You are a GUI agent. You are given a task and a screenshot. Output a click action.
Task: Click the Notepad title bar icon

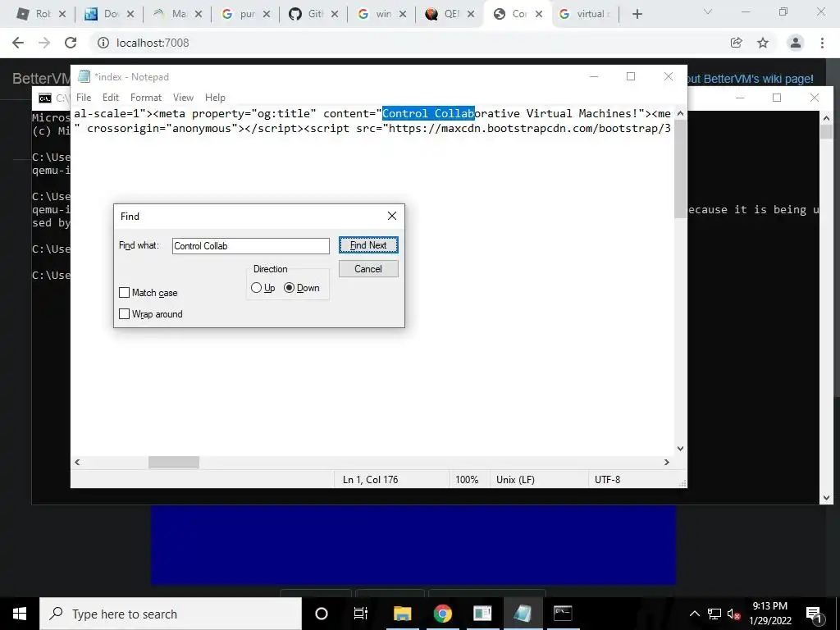pos(84,76)
